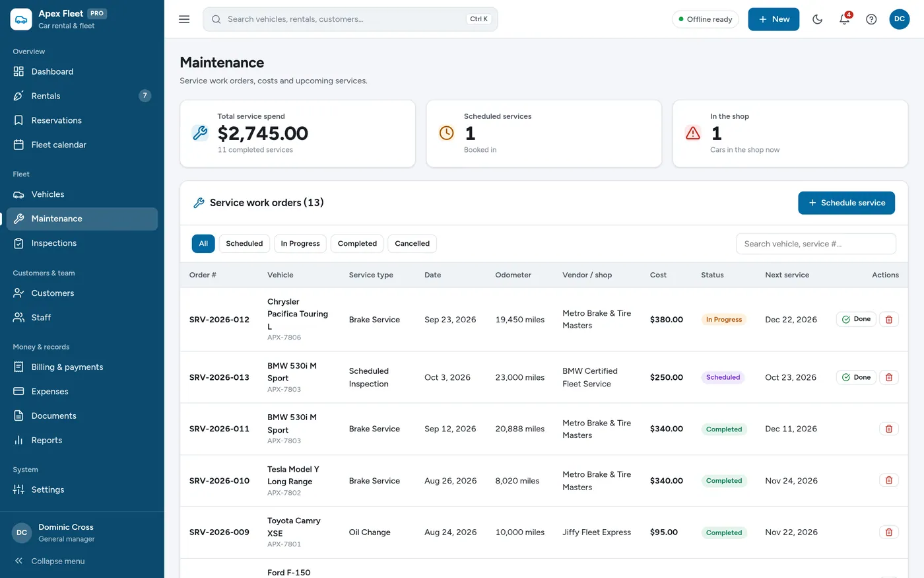Go to Customers page
This screenshot has height=578, width=924.
82,293
